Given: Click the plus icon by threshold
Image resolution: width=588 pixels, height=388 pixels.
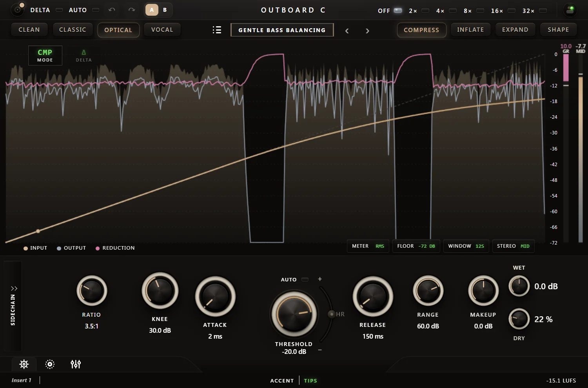Looking at the screenshot, I should (320, 279).
